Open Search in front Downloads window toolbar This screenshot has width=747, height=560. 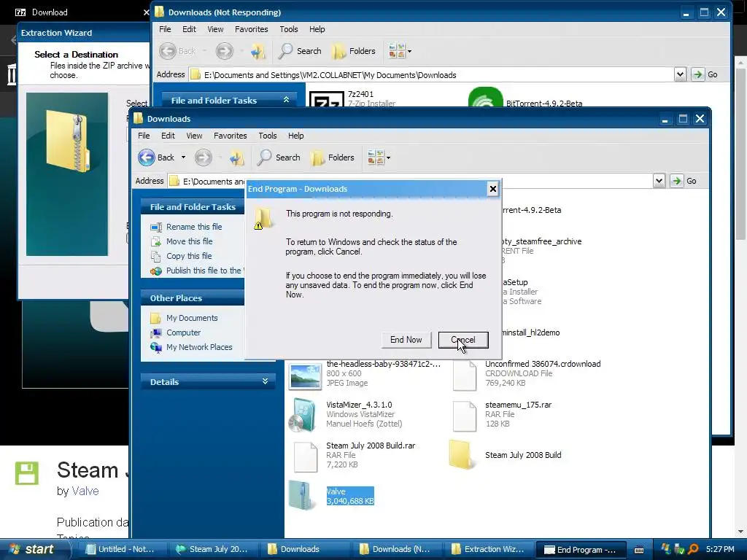[279, 157]
